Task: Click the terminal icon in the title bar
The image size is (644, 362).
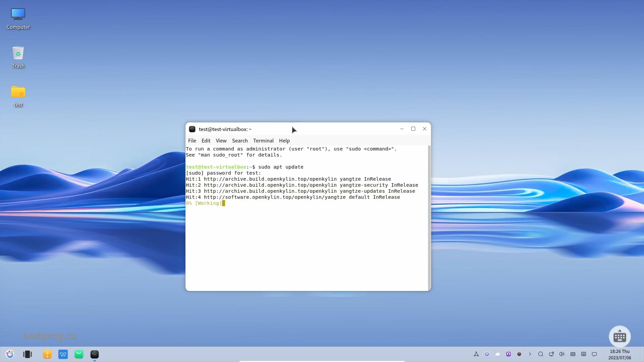Action: pos(192,129)
